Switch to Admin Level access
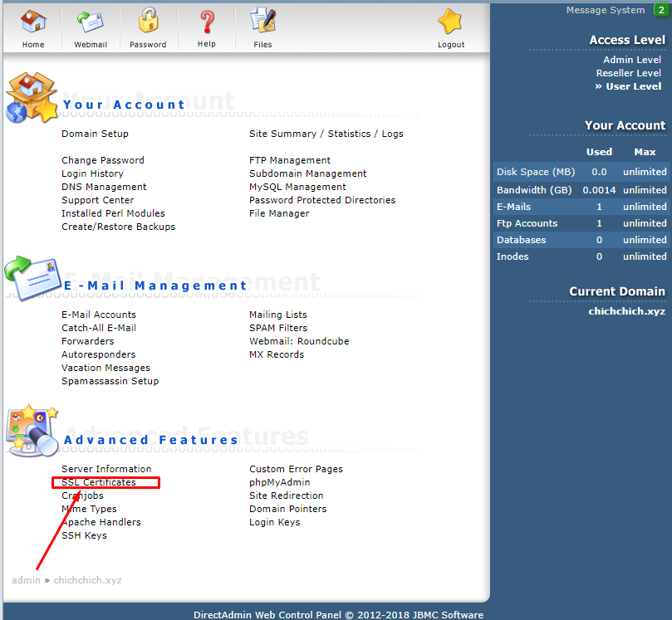Viewport: 672px width, 620px height. 632,60
